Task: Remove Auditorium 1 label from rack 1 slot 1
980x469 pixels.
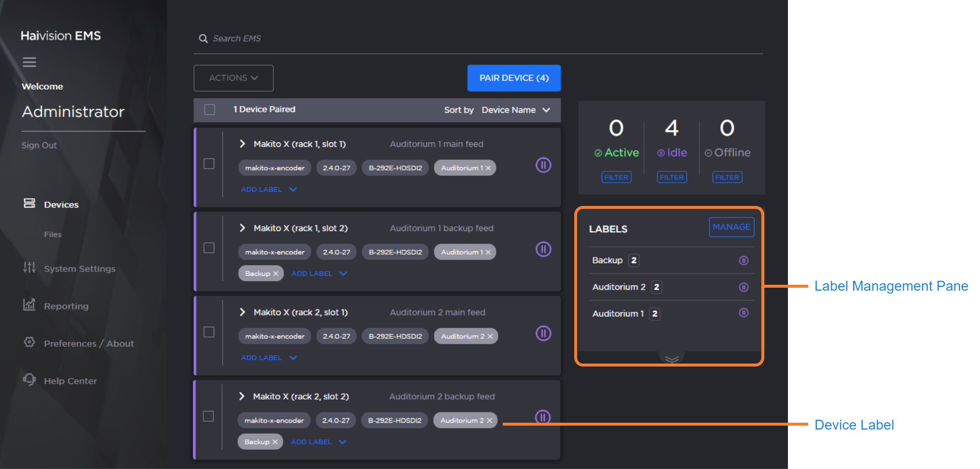Action: pyautogui.click(x=488, y=168)
